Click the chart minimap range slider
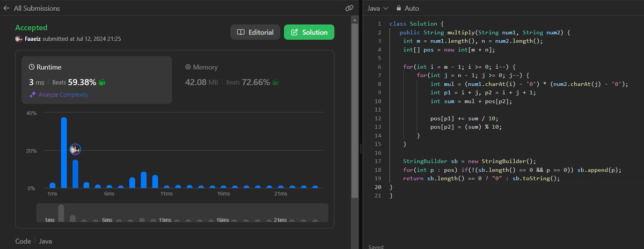 [x=182, y=213]
